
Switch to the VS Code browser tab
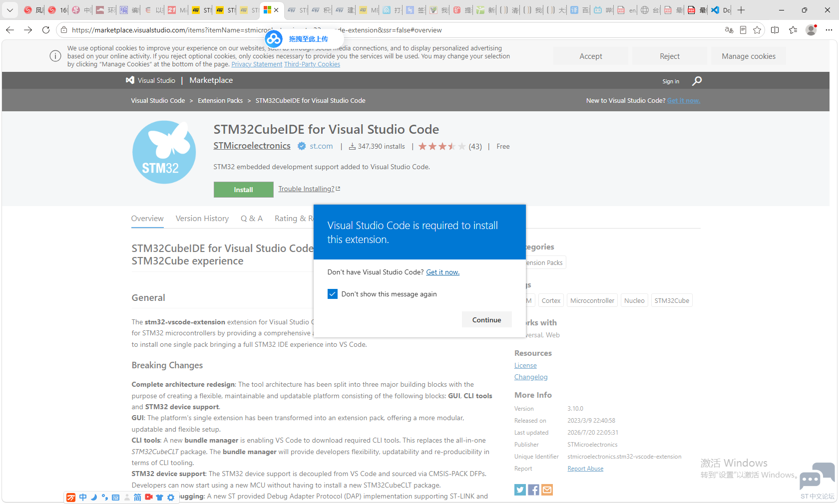tap(721, 10)
